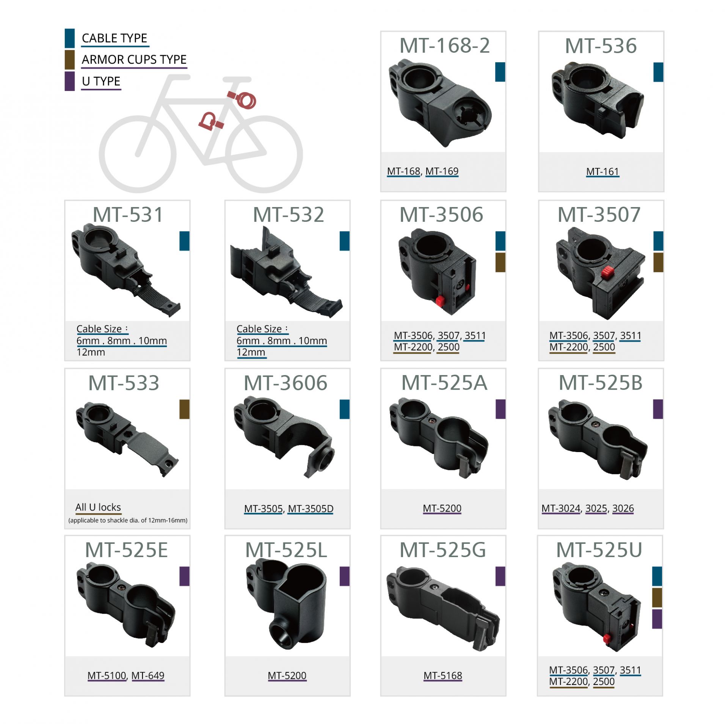
Task: Open the MT-168 compatible lock link
Action: point(403,171)
